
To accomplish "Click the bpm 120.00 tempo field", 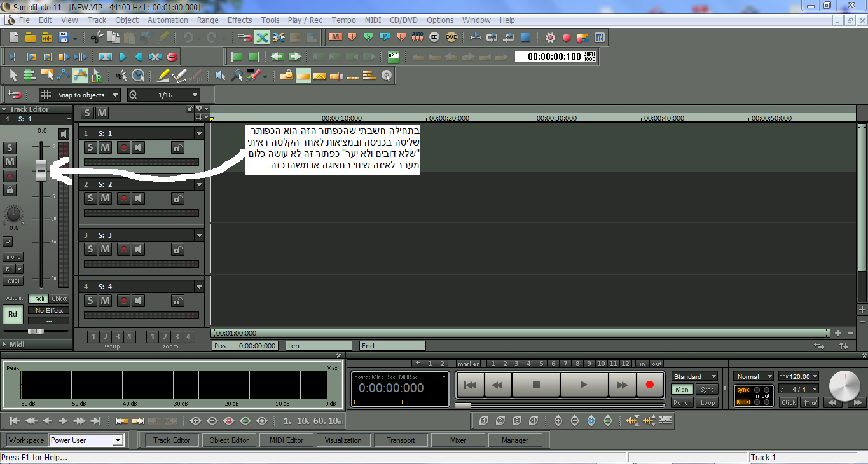I will click(x=799, y=376).
